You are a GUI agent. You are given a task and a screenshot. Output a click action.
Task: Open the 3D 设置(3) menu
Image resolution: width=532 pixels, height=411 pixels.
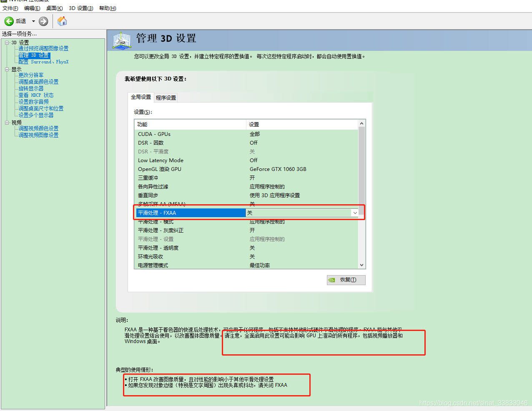[x=81, y=8]
